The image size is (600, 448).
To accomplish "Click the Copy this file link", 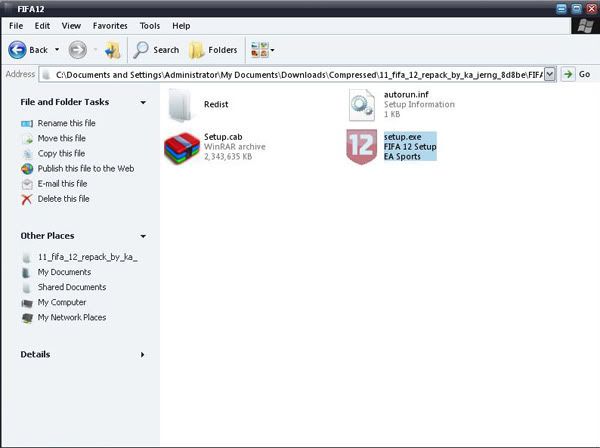I will click(61, 153).
